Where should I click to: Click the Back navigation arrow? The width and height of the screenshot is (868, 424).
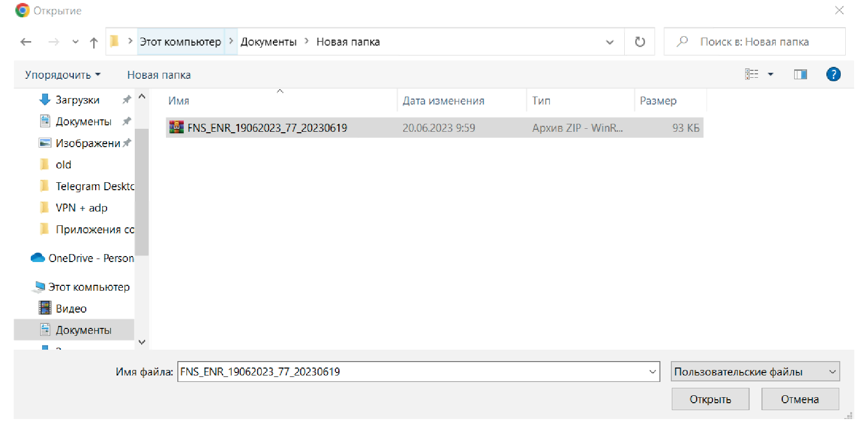tap(26, 42)
